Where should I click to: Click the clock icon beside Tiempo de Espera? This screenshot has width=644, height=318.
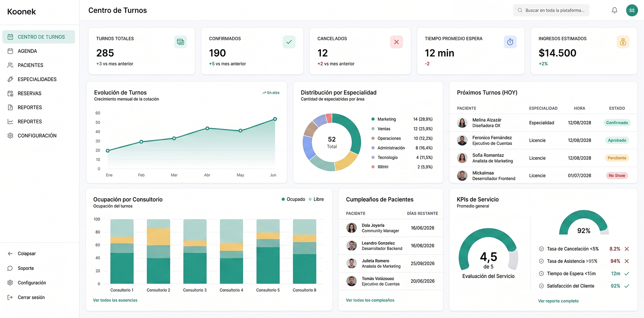(x=541, y=274)
